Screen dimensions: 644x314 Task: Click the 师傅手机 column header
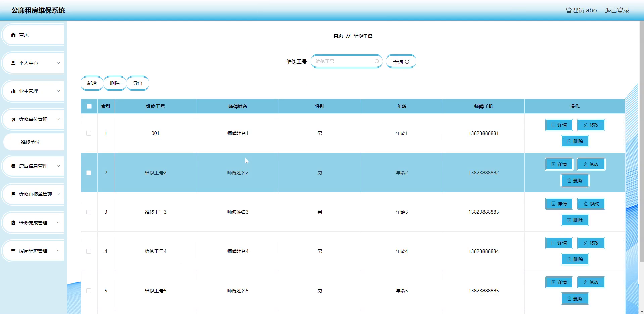(x=484, y=106)
